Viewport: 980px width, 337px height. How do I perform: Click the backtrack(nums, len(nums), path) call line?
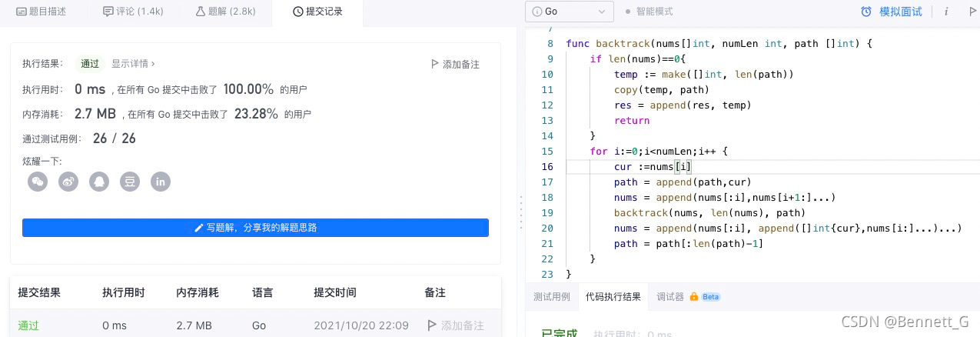tap(709, 212)
